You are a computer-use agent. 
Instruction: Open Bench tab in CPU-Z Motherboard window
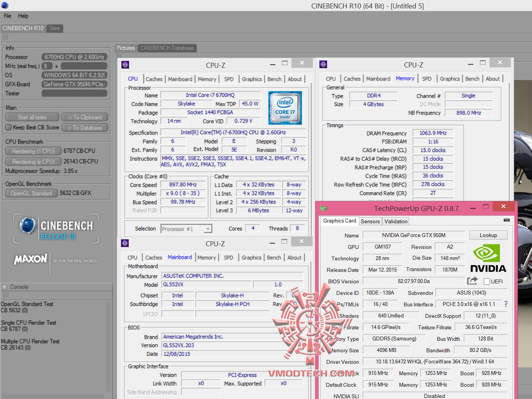pos(274,257)
